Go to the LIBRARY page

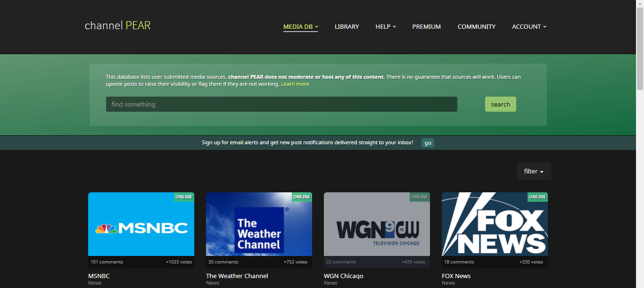(347, 27)
